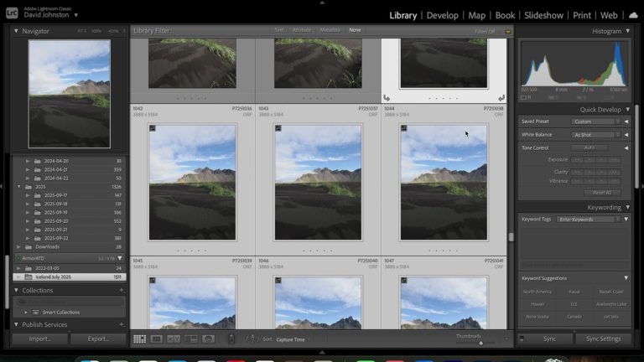Switch to the Develop module
644x362 pixels.
442,15
